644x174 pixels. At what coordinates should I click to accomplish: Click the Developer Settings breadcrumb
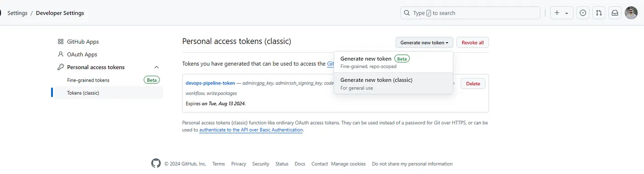pyautogui.click(x=60, y=13)
